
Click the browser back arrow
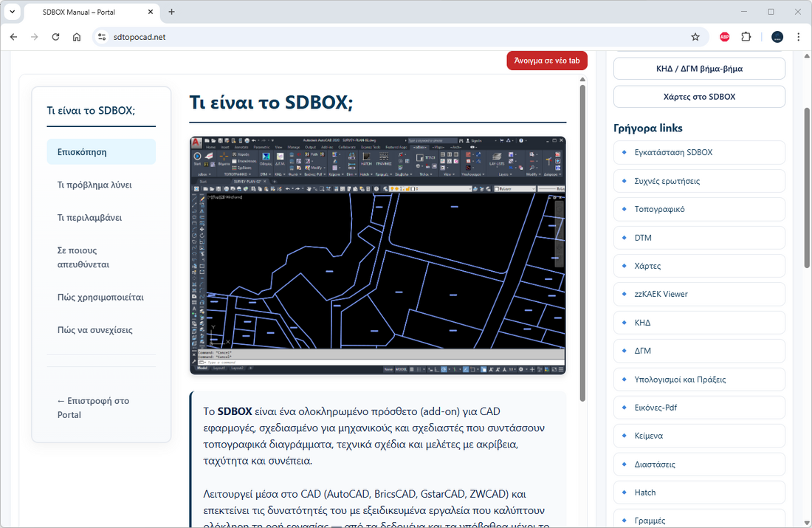click(13, 37)
